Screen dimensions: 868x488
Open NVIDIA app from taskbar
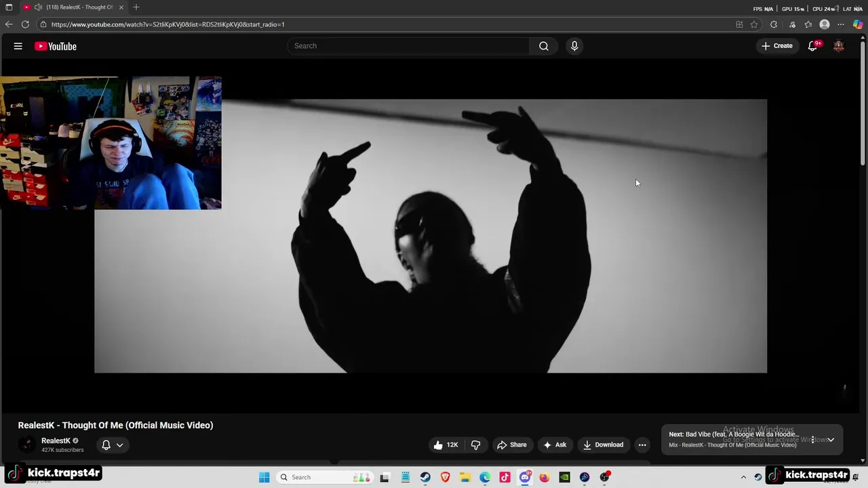(564, 477)
